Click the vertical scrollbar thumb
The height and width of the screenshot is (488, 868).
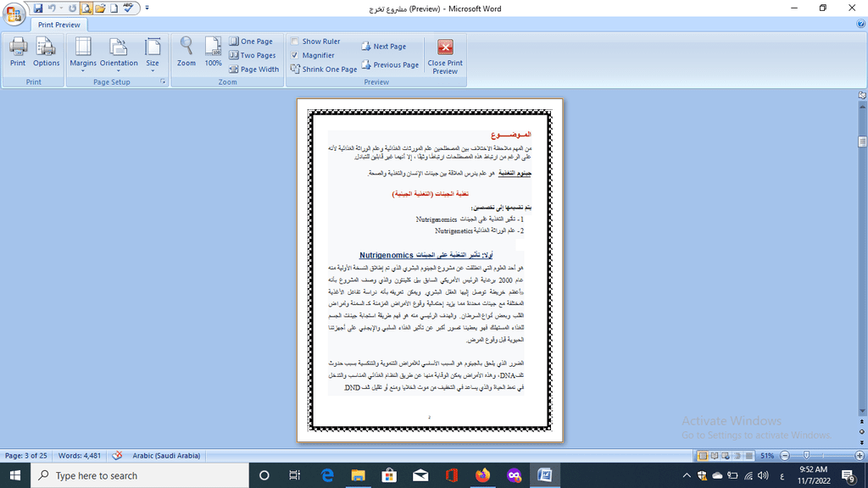tap(862, 141)
